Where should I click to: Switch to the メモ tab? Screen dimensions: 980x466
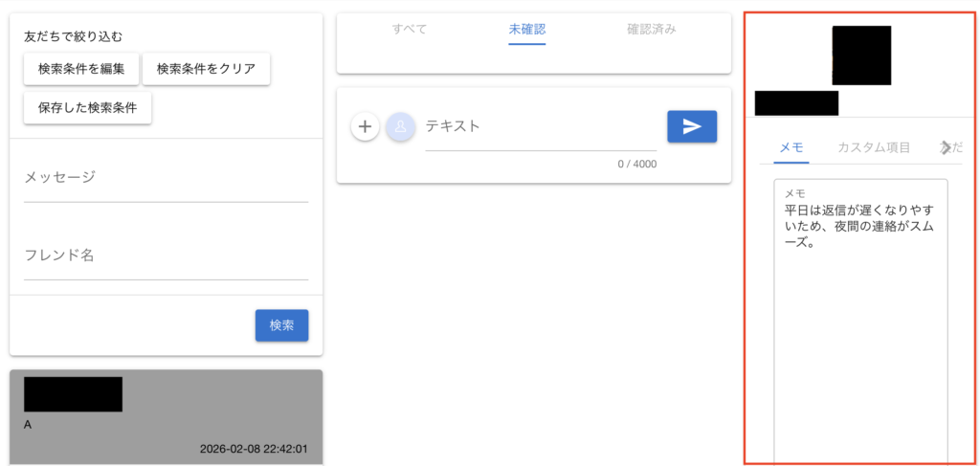[791, 147]
